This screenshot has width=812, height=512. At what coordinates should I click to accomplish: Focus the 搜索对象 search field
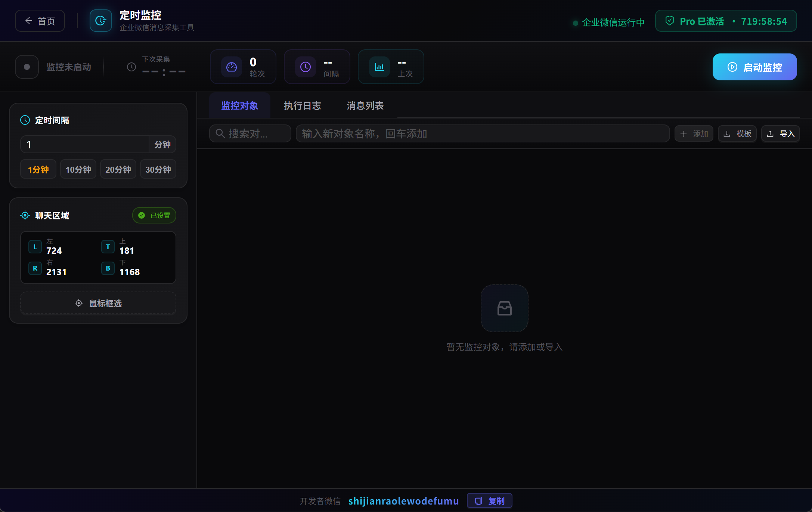[x=250, y=133]
